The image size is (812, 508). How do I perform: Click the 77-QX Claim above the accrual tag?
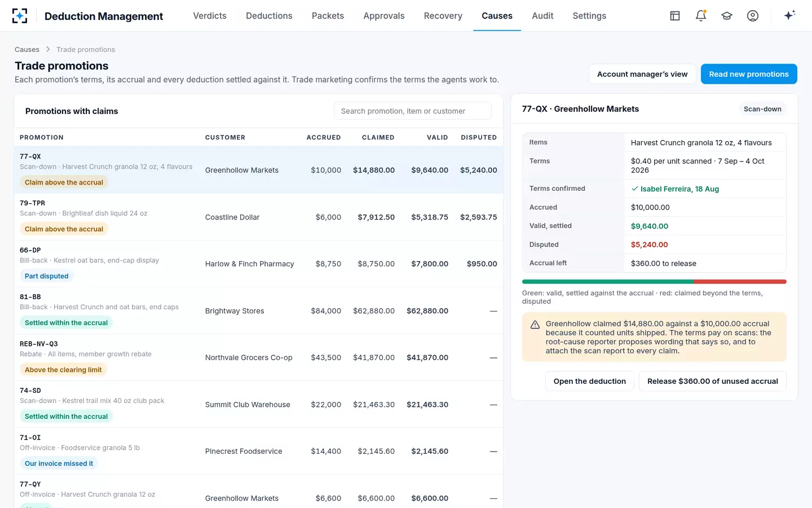64,182
